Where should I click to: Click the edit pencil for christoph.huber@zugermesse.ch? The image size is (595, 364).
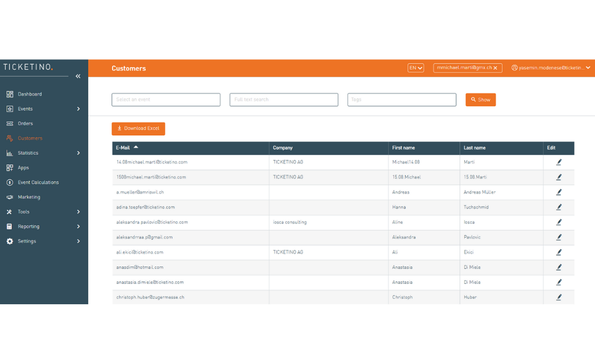point(558,297)
